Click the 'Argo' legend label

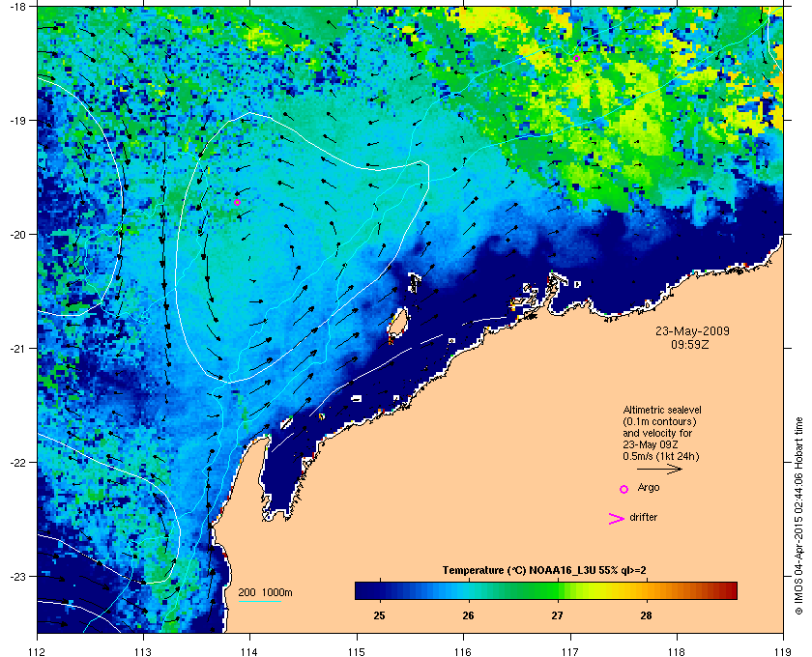[x=649, y=488]
